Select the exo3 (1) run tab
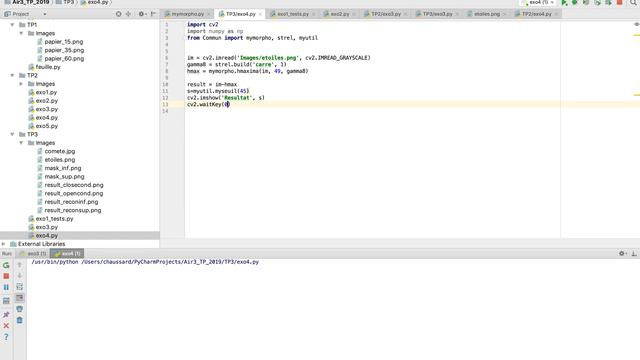 (x=33, y=254)
